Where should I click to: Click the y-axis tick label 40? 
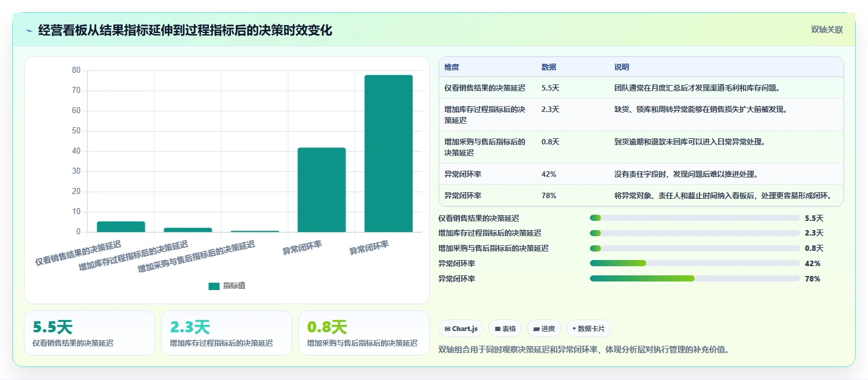[76, 151]
